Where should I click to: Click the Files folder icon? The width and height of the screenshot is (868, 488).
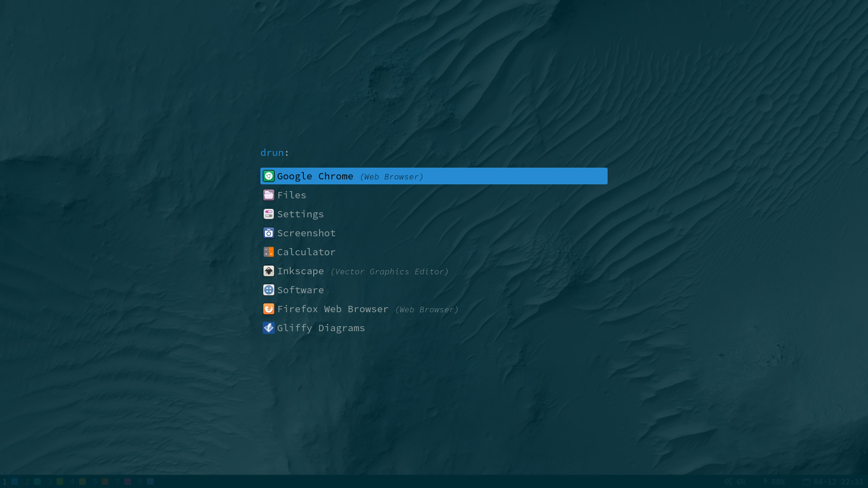269,195
